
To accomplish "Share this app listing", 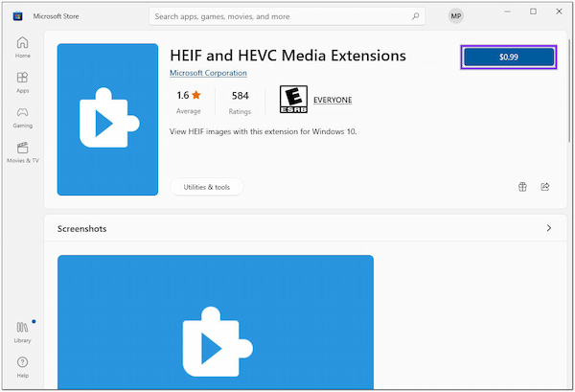I will tap(545, 187).
